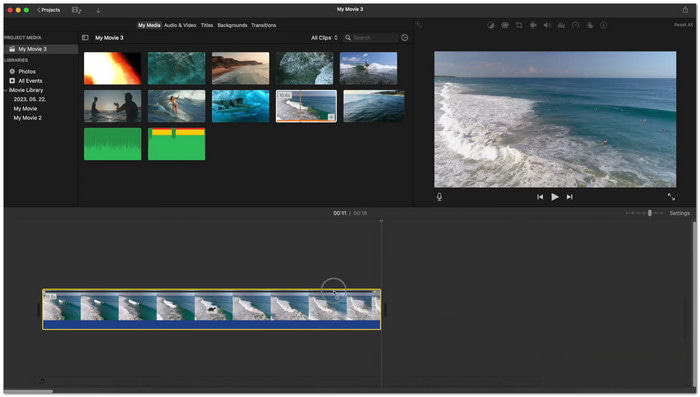700x397 pixels.
Task: Click the fullscreen playback arrows icon
Action: [671, 197]
